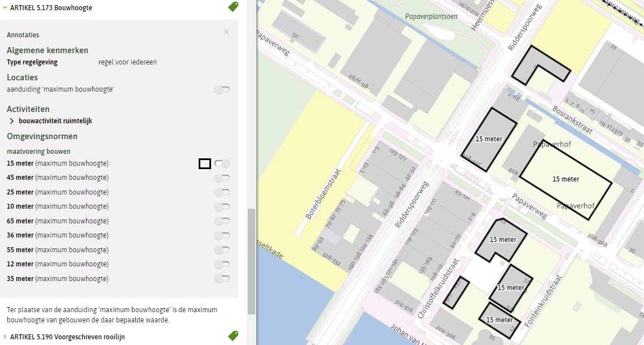Toggle 'maximum bouwhoogte' aanduiding location switch
644x345 pixels.
coord(222,89)
